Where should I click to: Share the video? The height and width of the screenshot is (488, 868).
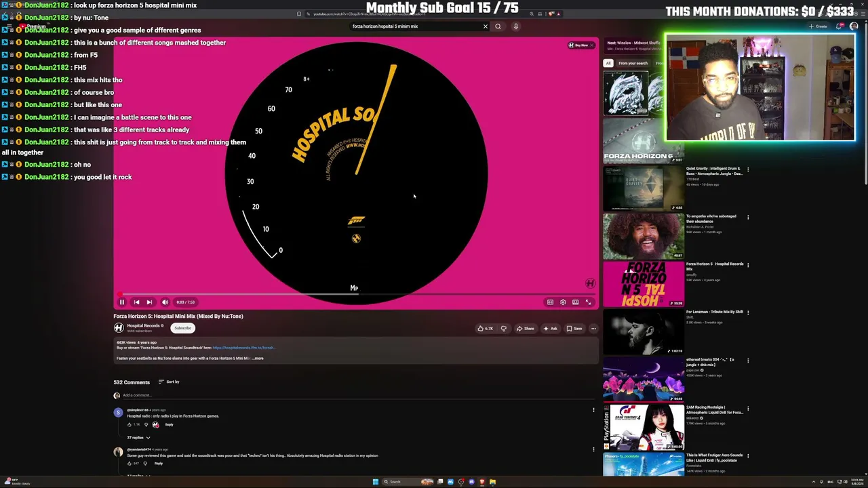click(x=525, y=329)
